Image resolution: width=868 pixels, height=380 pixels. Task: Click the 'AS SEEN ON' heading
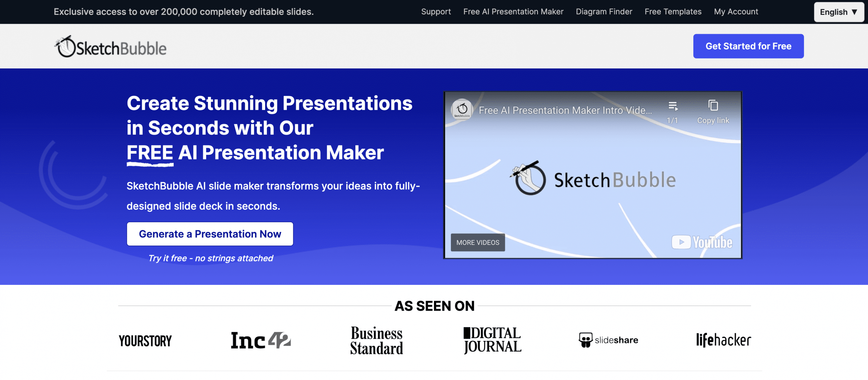point(435,306)
